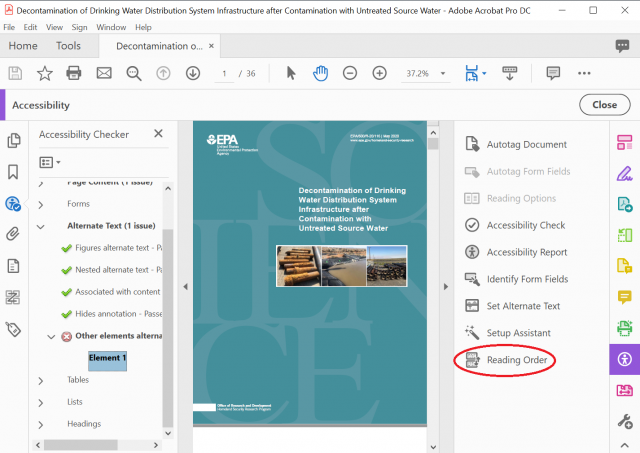
Task: Open the Tags panel icon
Action: (x=14, y=328)
